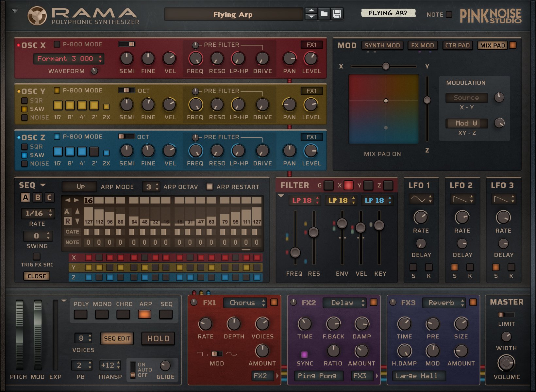Click the OSC Y 2X small button
Image resolution: width=536 pixels, height=392 pixels.
[x=106, y=106]
